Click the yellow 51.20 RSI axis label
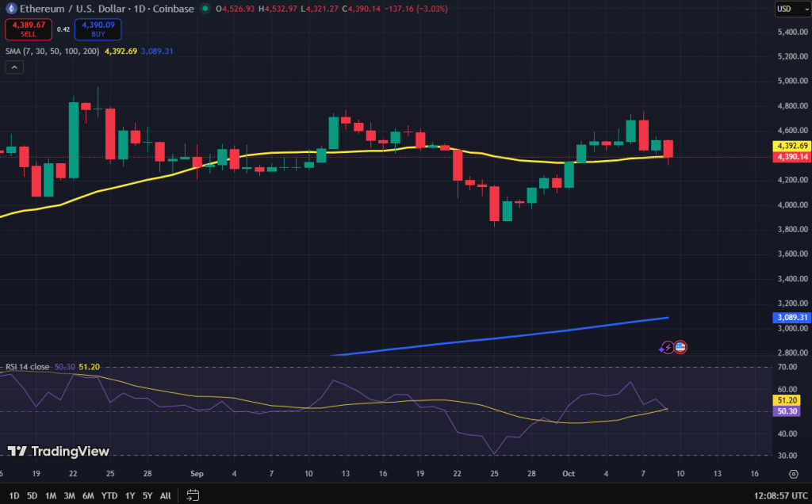Screen dimensions: 812x504 [787, 400]
